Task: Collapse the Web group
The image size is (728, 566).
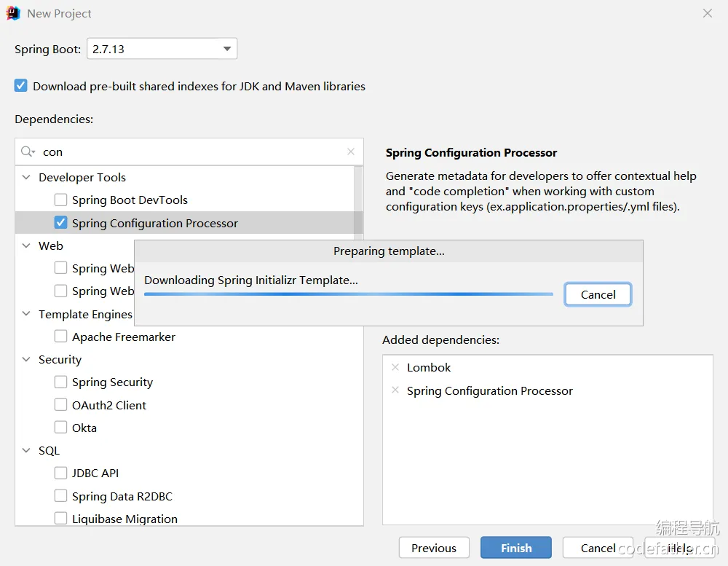Action: pos(26,245)
